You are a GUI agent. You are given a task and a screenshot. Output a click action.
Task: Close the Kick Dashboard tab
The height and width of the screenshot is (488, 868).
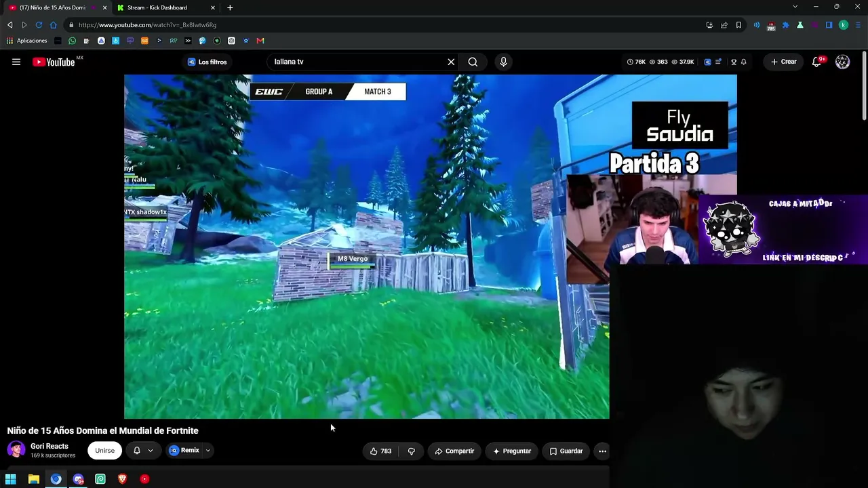click(213, 7)
